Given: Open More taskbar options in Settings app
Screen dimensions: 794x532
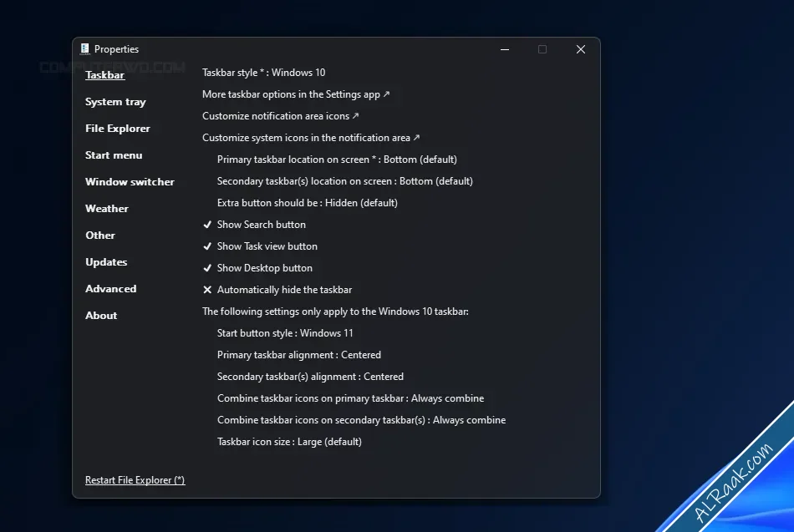Looking at the screenshot, I should (x=296, y=94).
